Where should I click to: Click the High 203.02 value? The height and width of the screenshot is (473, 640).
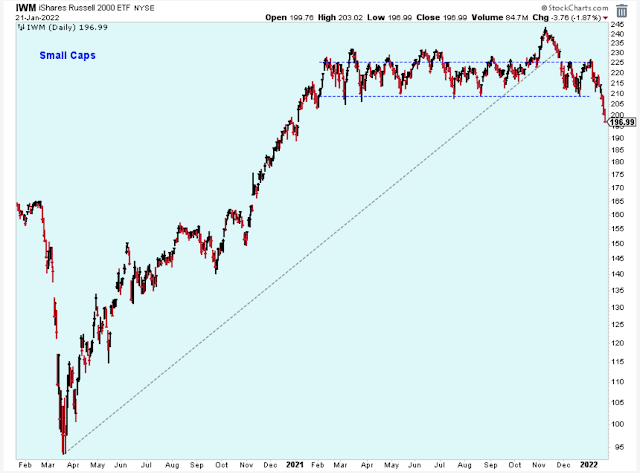(x=340, y=18)
